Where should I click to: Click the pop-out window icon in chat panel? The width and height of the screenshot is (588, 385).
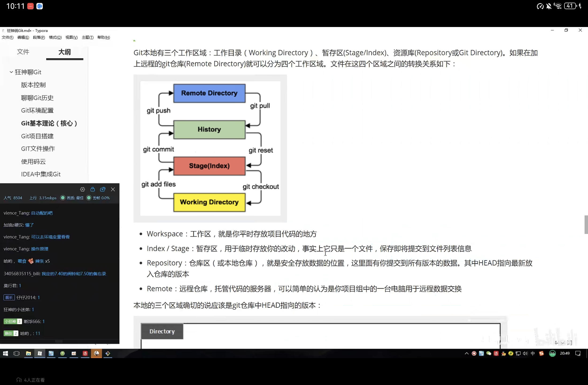tap(103, 189)
